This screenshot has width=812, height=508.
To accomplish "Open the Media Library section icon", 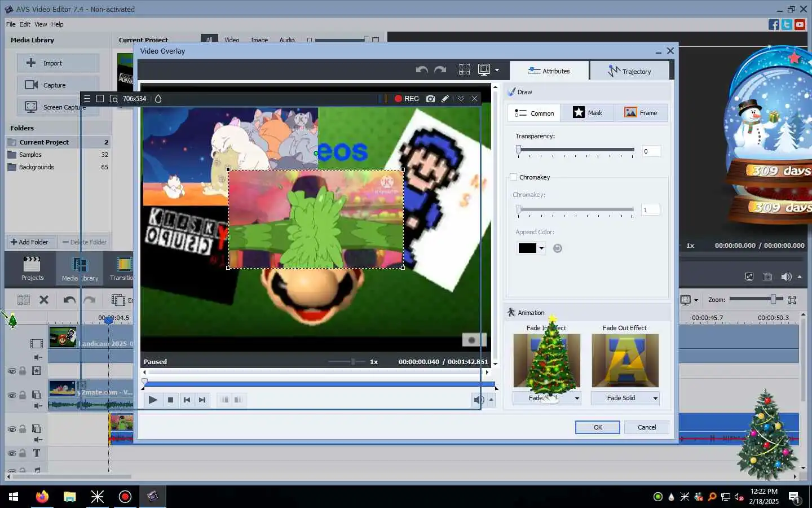I will point(80,269).
